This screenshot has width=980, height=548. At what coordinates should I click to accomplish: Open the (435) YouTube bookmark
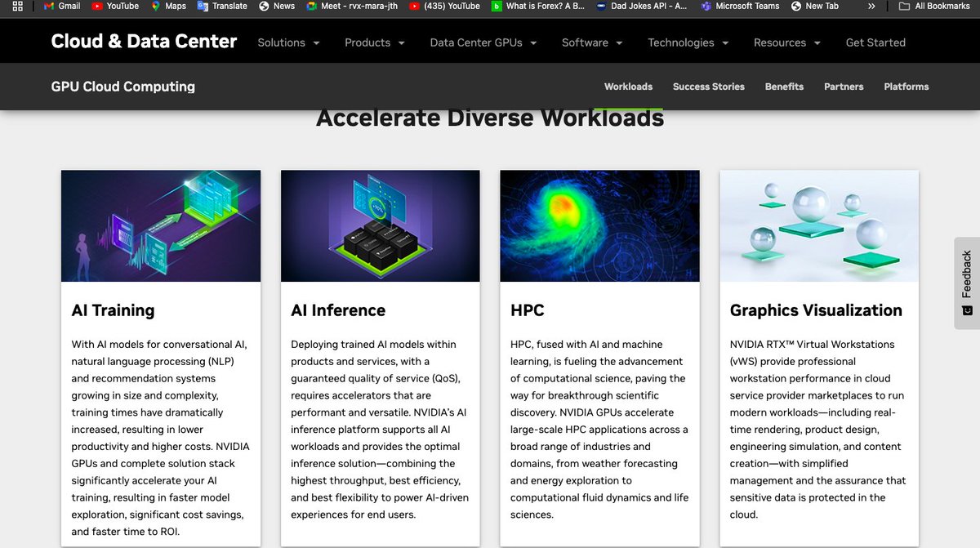(x=444, y=6)
